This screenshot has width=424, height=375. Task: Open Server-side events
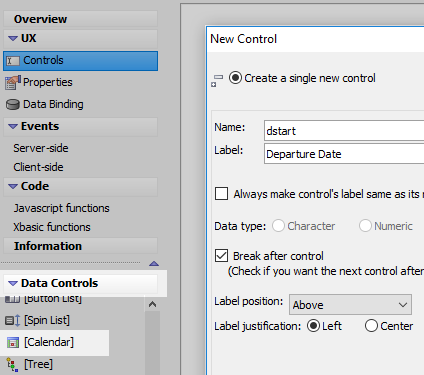click(x=41, y=148)
